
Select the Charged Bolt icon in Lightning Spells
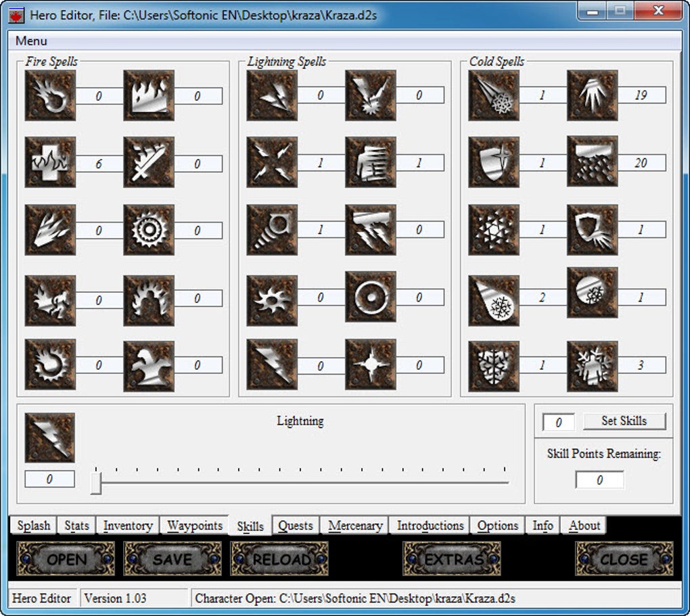[x=272, y=95]
